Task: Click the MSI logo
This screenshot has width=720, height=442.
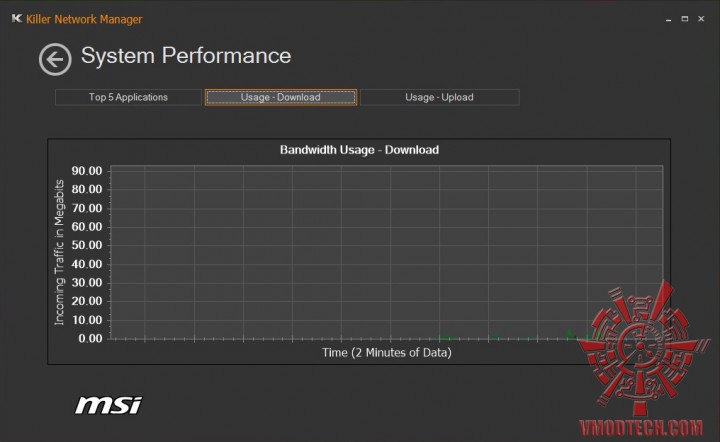Action: pyautogui.click(x=108, y=405)
